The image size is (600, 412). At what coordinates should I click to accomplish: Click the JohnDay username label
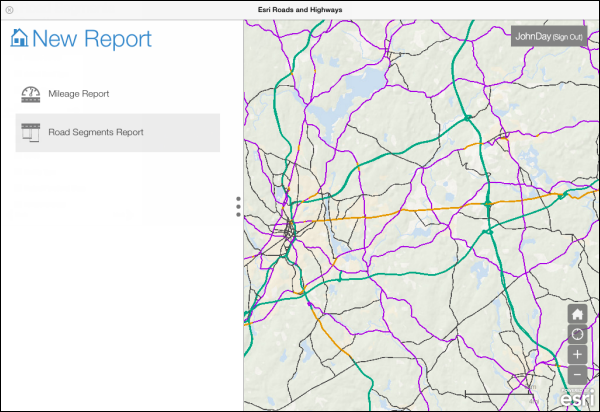tap(532, 37)
